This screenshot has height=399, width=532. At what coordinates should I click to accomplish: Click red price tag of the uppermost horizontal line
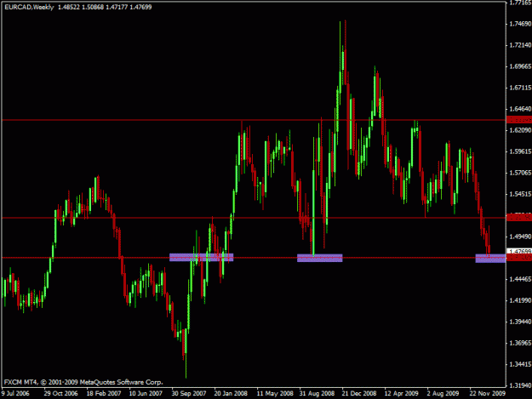click(519, 120)
